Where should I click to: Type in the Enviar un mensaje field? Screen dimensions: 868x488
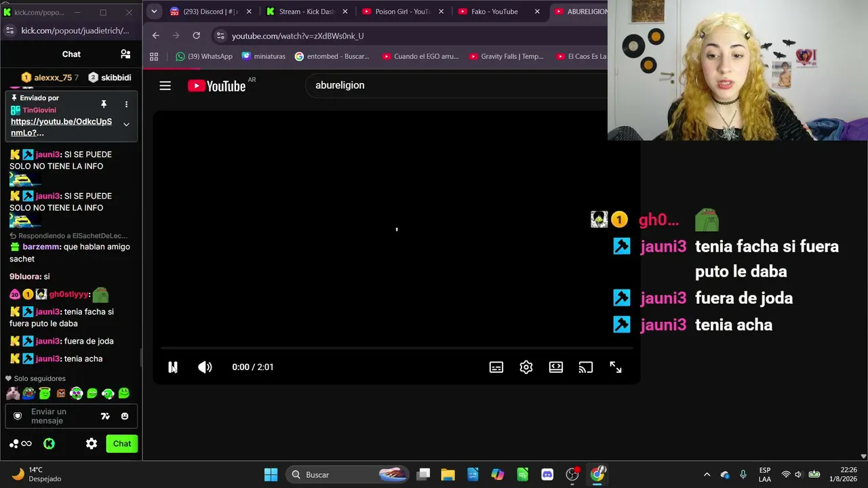[71, 416]
